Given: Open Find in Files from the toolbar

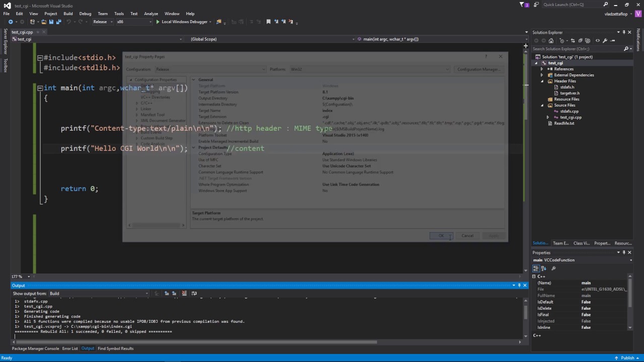Looking at the screenshot, I should [218, 22].
